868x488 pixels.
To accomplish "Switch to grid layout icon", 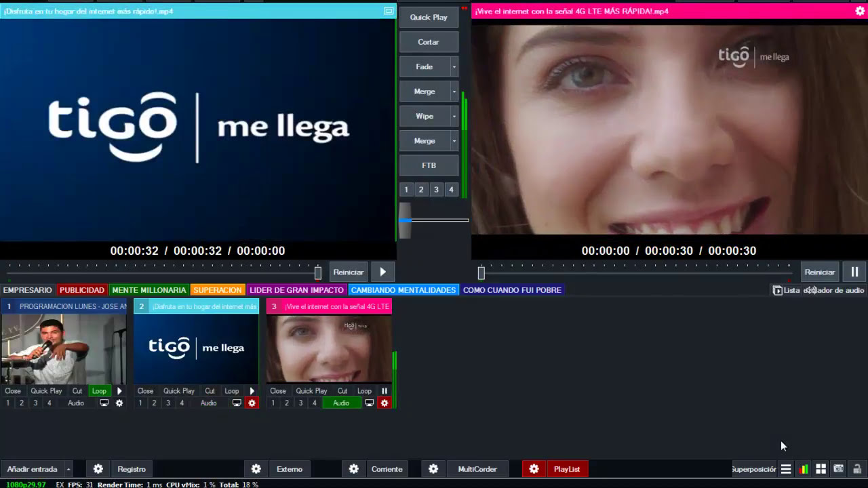I will tap(821, 469).
